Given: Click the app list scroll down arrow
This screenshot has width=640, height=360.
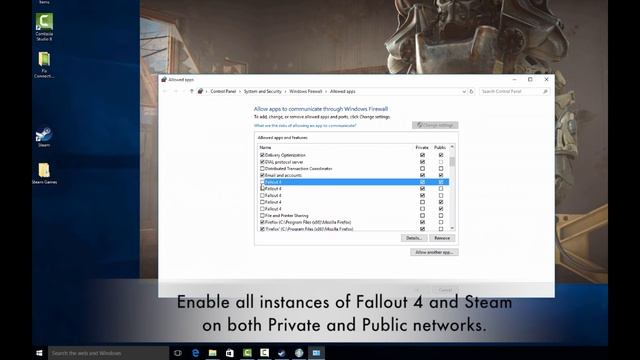Looking at the screenshot, I should [x=452, y=229].
